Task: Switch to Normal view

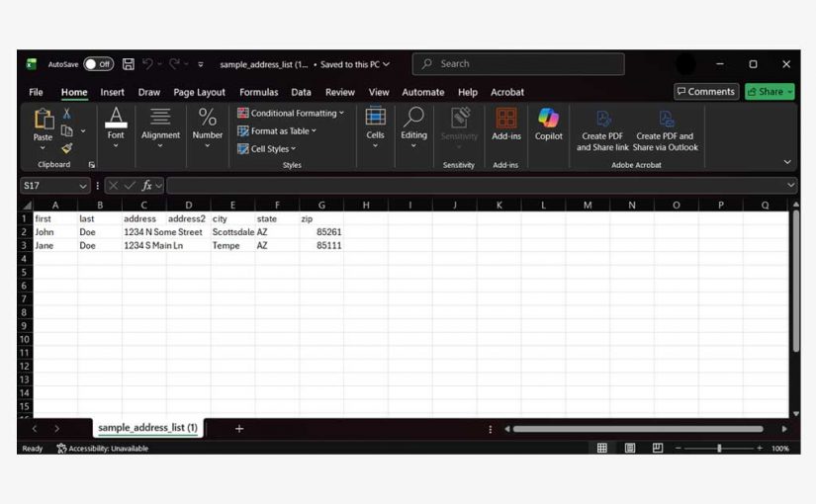Action: [602, 448]
